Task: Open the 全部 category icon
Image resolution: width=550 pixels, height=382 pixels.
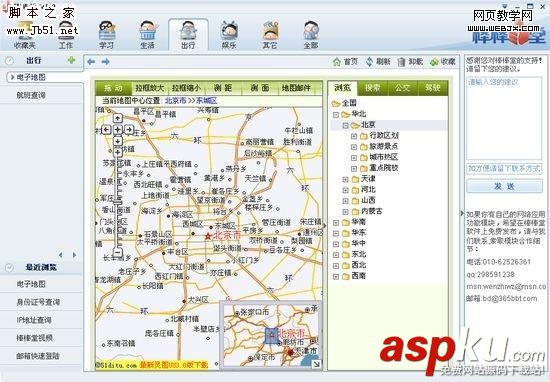Action: click(x=311, y=35)
